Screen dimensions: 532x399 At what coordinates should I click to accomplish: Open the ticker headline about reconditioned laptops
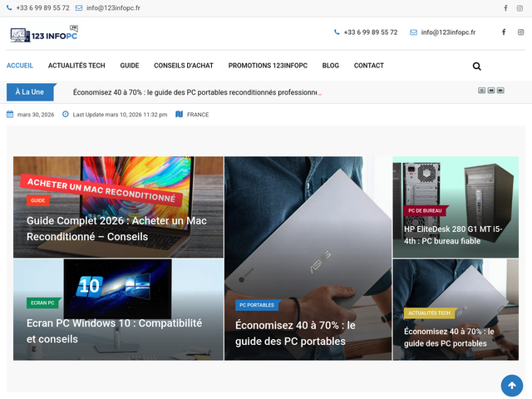195,92
